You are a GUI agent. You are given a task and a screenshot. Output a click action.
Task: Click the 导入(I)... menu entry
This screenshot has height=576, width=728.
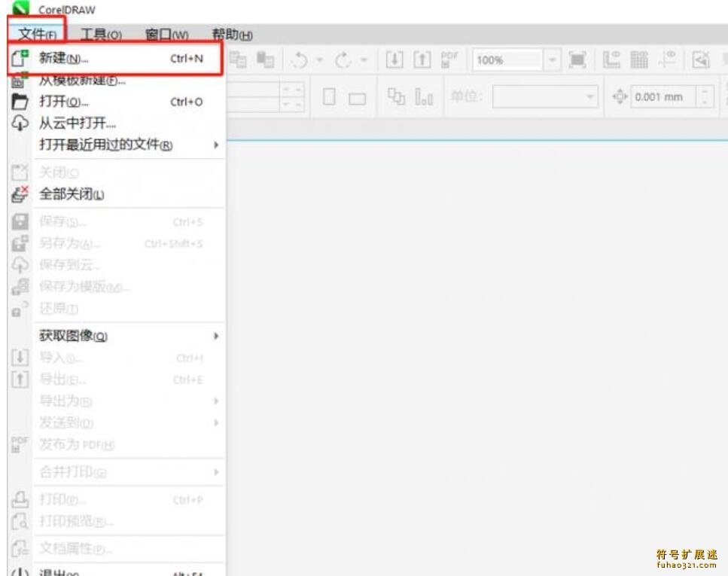point(115,358)
